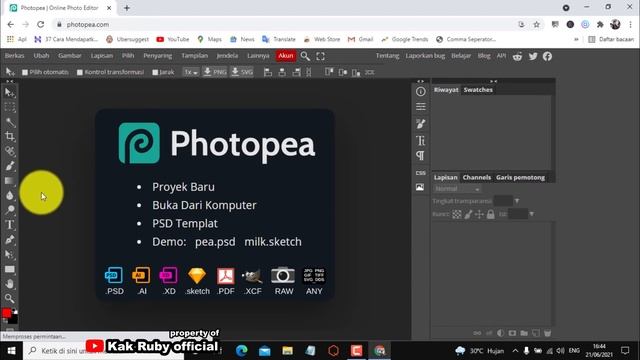Collapse the side icon strip arrows
640x360 pixels.
420,81
